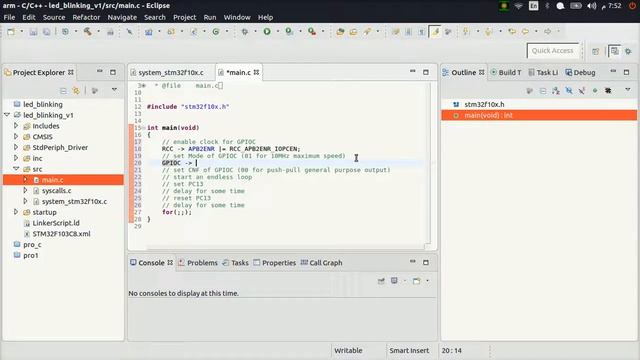Select stm32f10x.h in Outline
Viewport: 640px width, 360px height.
(x=484, y=104)
